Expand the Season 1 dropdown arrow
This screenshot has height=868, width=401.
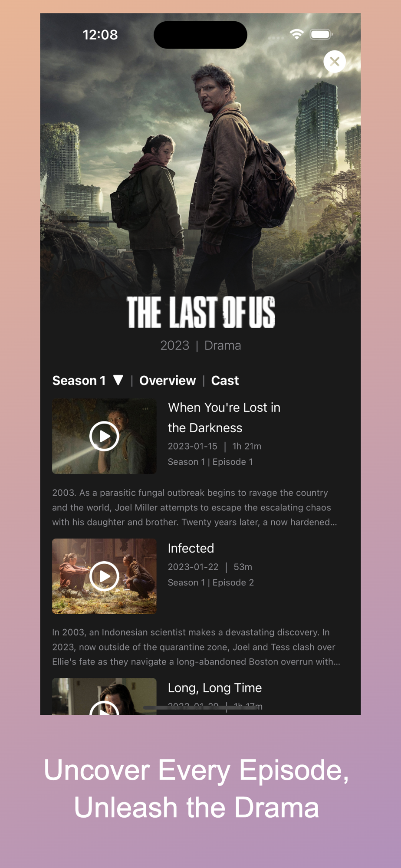click(118, 380)
